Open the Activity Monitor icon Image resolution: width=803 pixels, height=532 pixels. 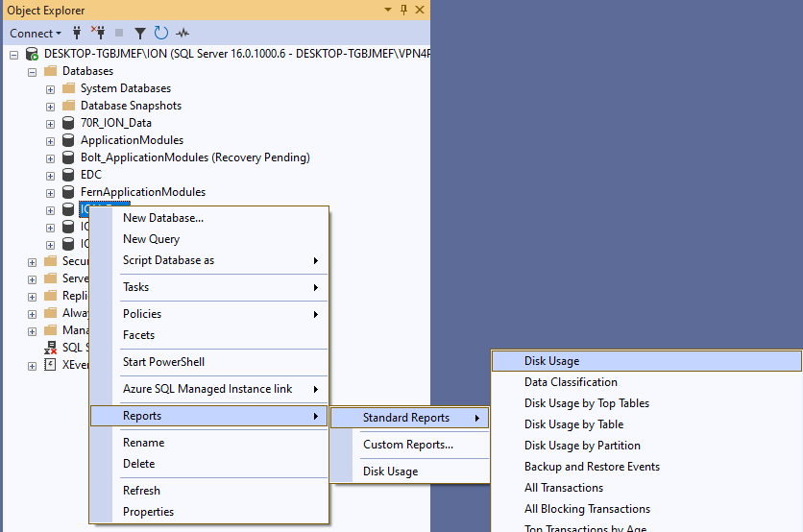182,34
